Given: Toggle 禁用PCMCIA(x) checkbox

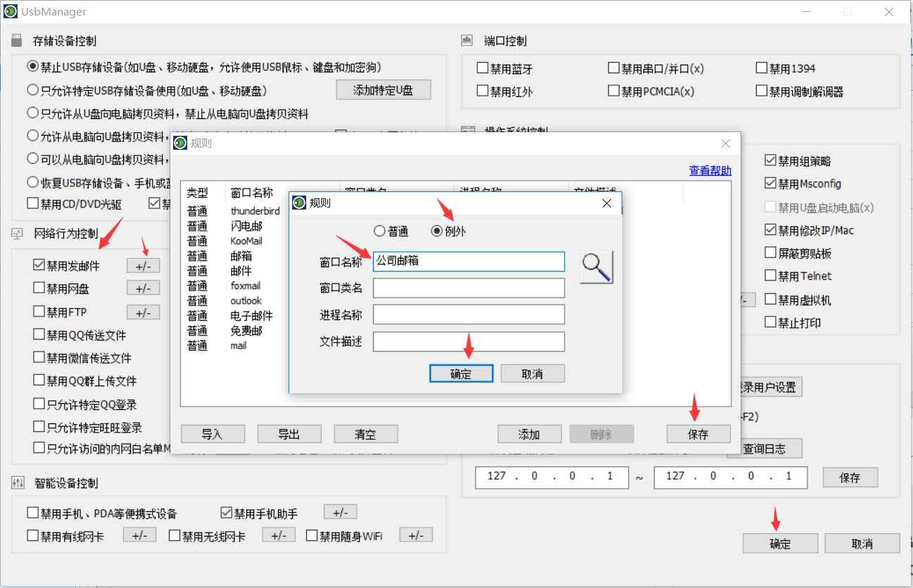Looking at the screenshot, I should pos(614,91).
